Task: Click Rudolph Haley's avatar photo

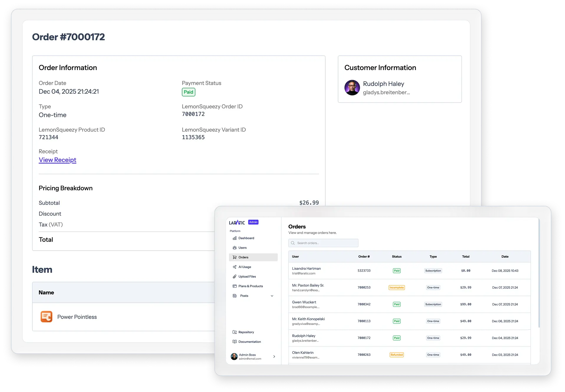Action: point(352,88)
